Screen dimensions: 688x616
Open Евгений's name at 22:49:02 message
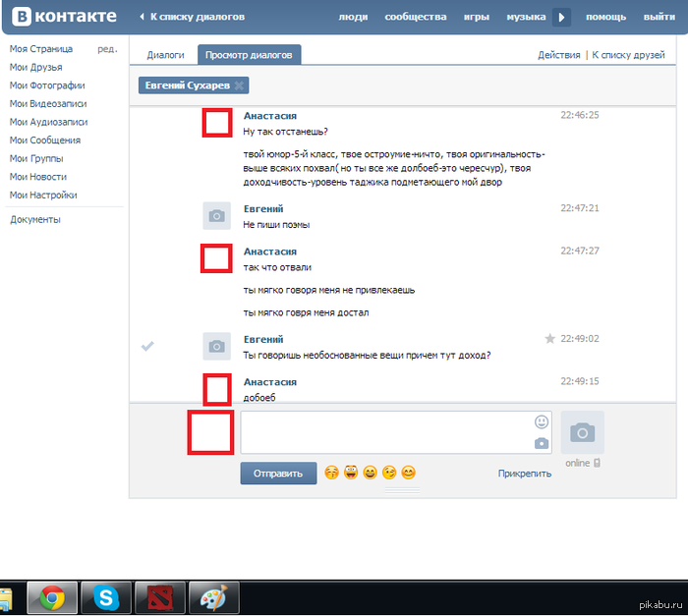pyautogui.click(x=263, y=340)
